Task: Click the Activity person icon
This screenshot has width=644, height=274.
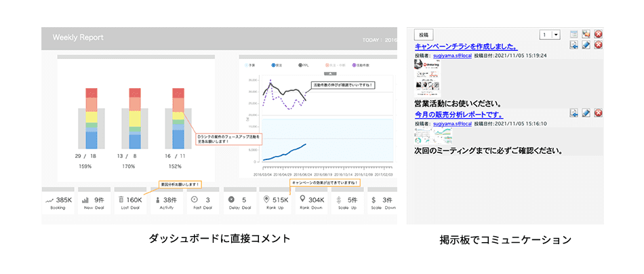Action: pos(157,200)
